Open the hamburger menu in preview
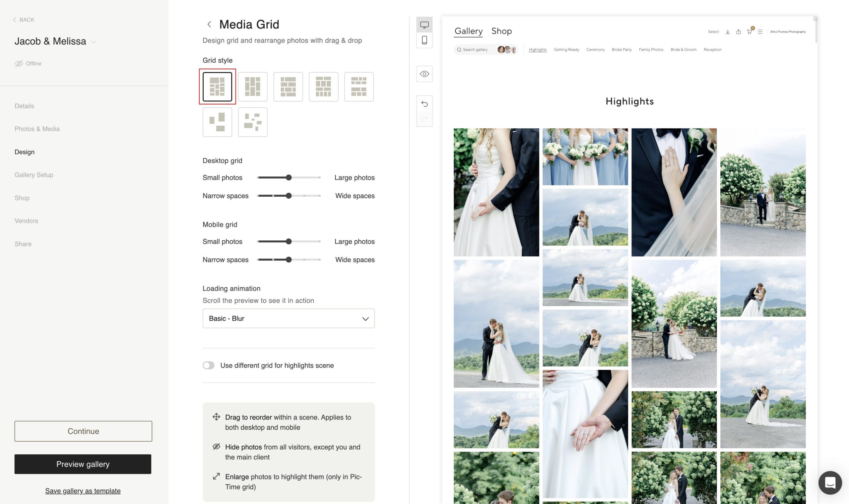Screen dimensions: 849x504 (x=760, y=31)
